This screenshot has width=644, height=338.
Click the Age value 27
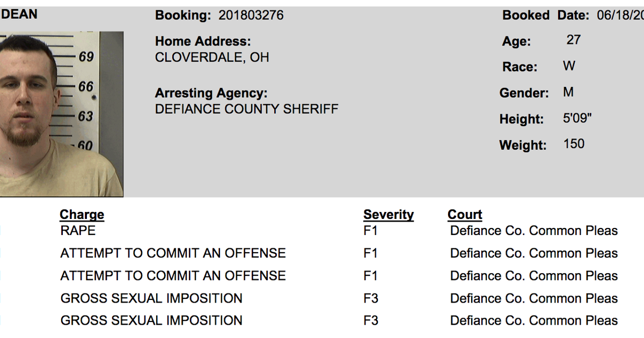pyautogui.click(x=573, y=40)
